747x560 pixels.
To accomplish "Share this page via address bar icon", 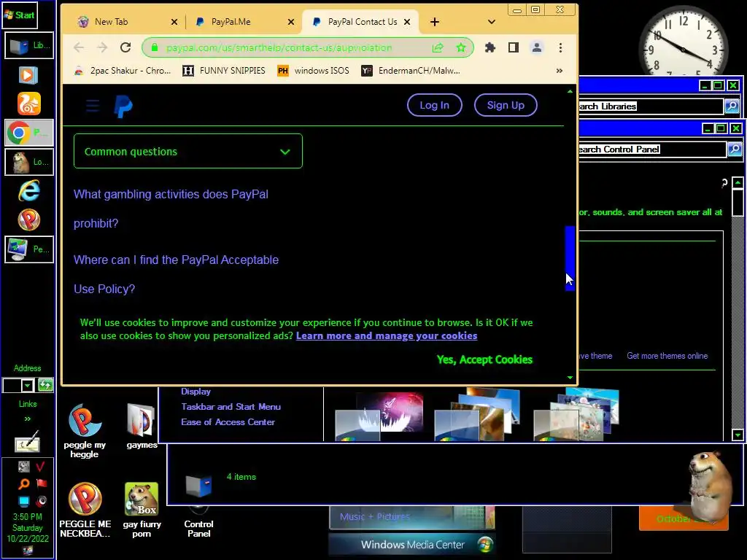I will click(x=438, y=47).
